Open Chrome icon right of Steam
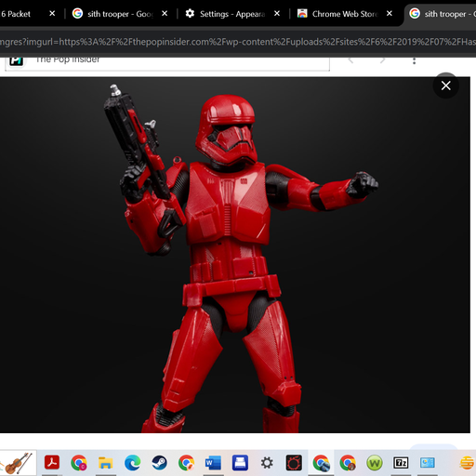 [186, 463]
